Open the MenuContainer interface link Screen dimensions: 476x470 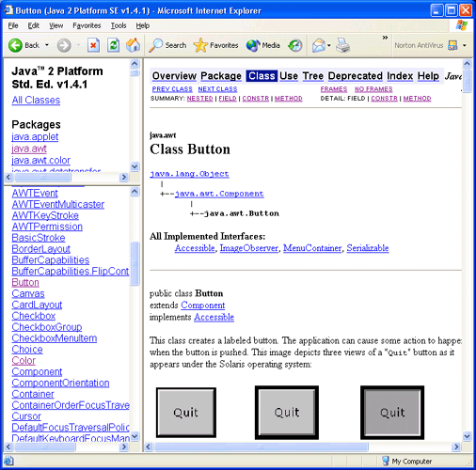point(312,248)
